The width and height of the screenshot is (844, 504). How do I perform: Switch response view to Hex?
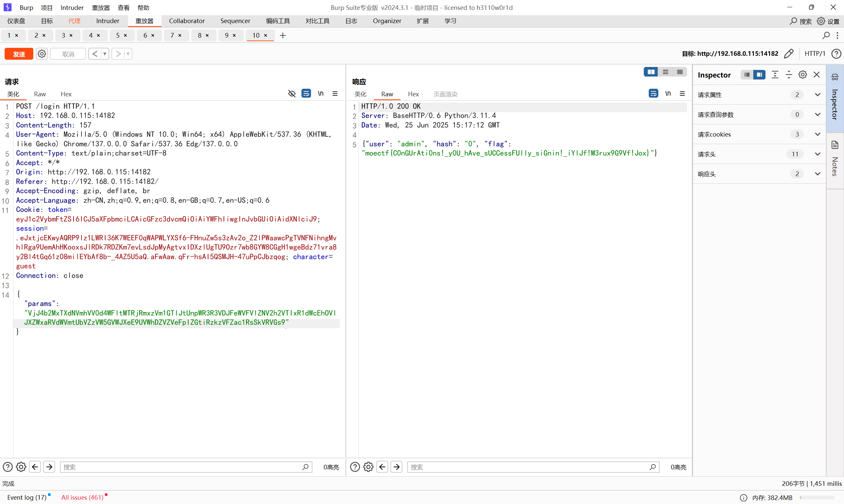[413, 94]
